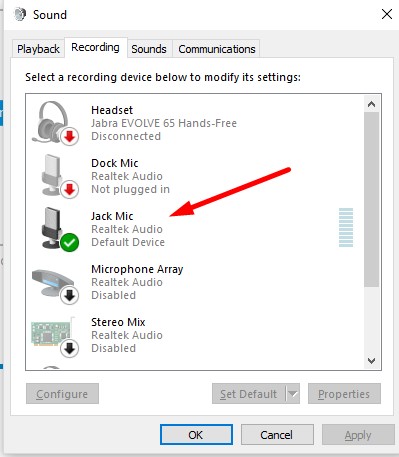Click the scroll down arrow in device list
This screenshot has width=399, height=457.
point(371,360)
